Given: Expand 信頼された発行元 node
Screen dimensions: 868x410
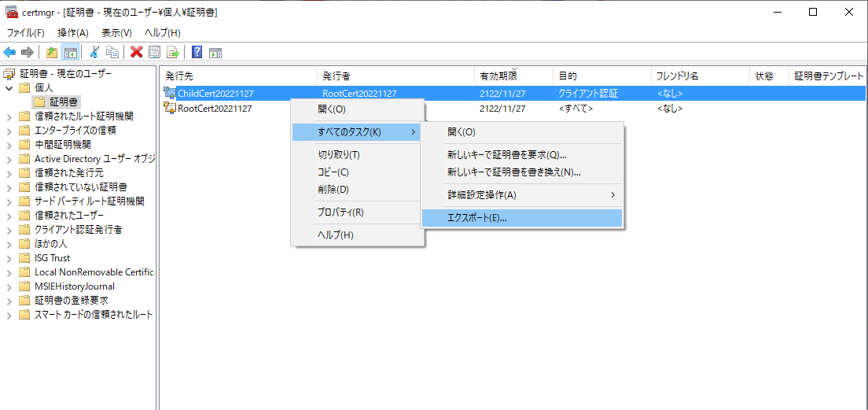Looking at the screenshot, I should coord(9,173).
